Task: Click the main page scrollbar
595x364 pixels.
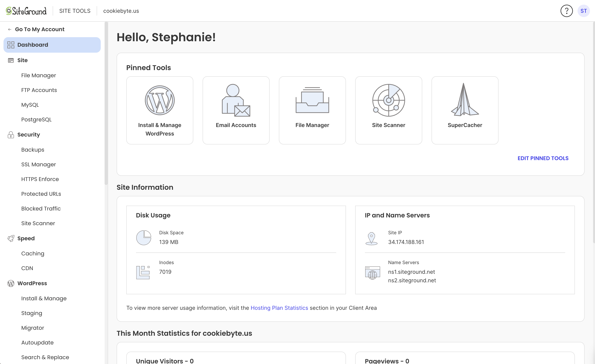Action: 594,132
